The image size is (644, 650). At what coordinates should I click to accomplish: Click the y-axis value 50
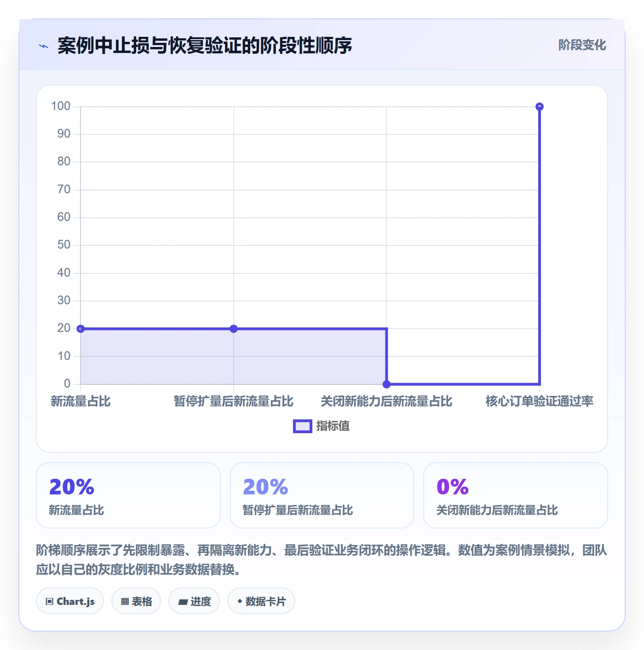(x=64, y=245)
